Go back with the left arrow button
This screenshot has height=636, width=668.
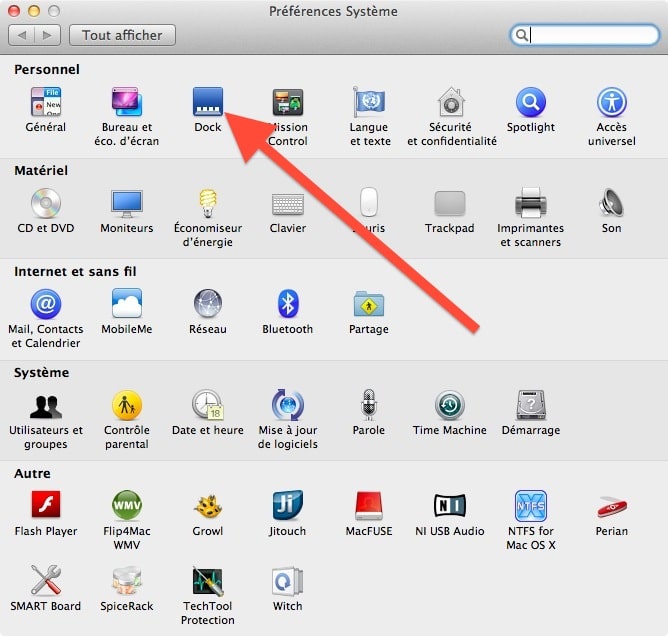(x=21, y=35)
